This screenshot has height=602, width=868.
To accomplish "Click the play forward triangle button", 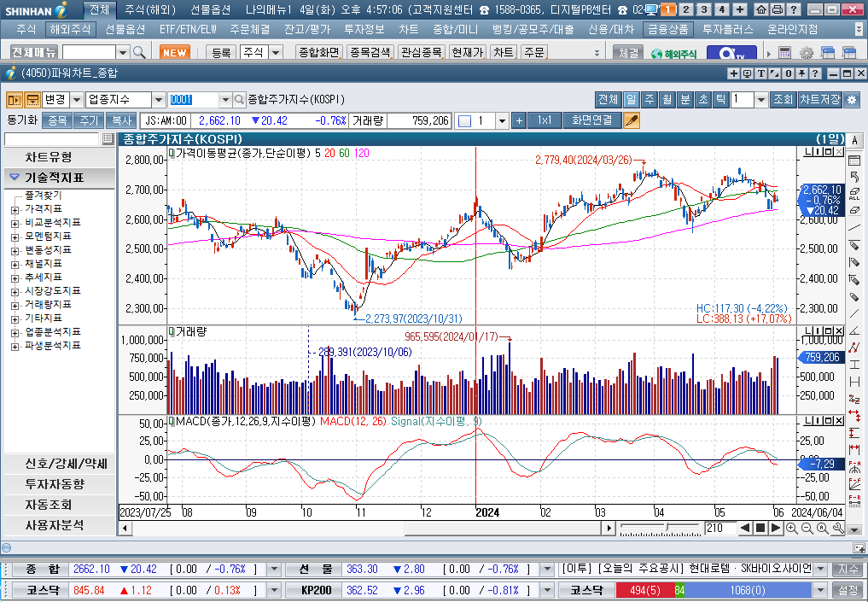I will (x=776, y=529).
